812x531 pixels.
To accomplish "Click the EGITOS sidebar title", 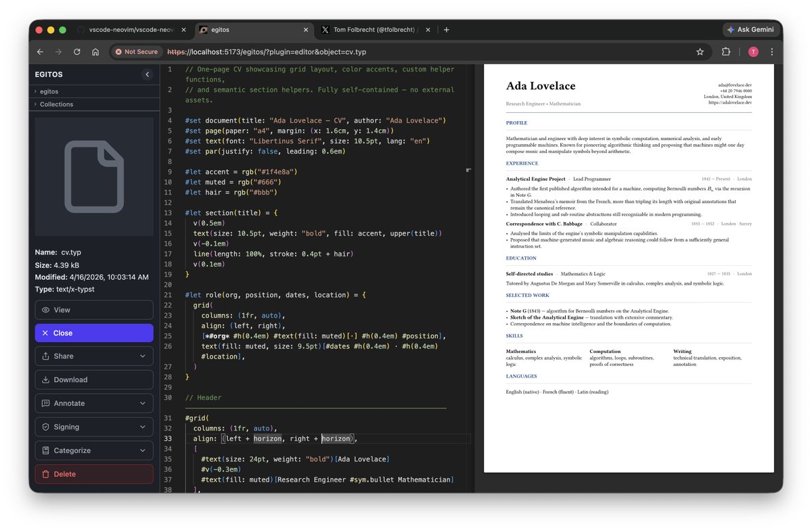I will [49, 74].
